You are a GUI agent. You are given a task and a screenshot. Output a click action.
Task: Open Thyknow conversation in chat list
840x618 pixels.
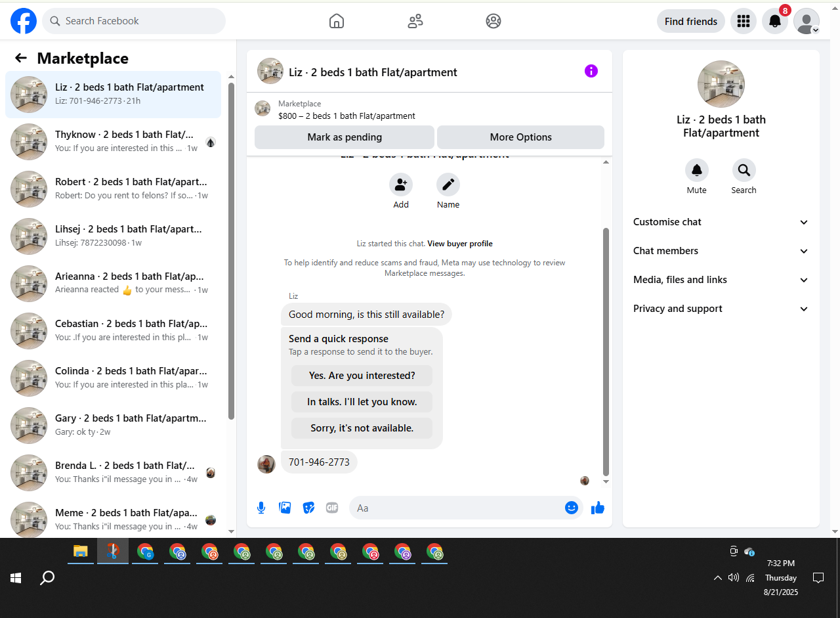(113, 142)
